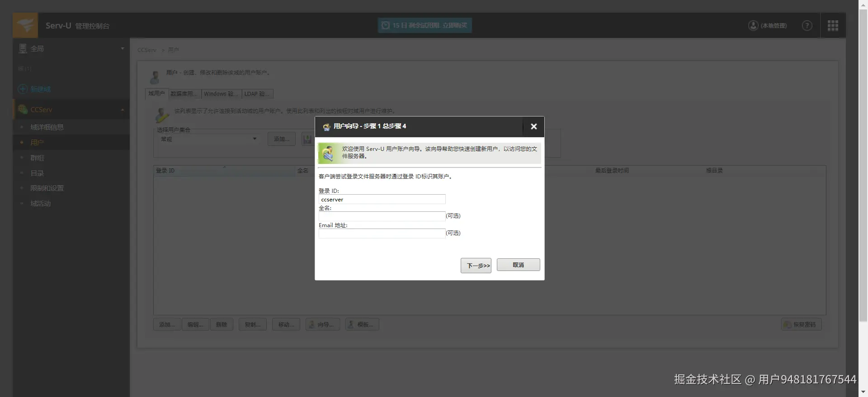
Task: Open 目录 in the sidebar
Action: click(x=37, y=173)
